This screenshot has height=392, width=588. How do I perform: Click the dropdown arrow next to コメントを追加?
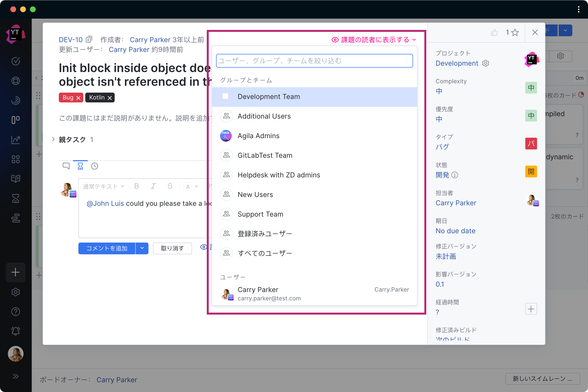pos(142,248)
